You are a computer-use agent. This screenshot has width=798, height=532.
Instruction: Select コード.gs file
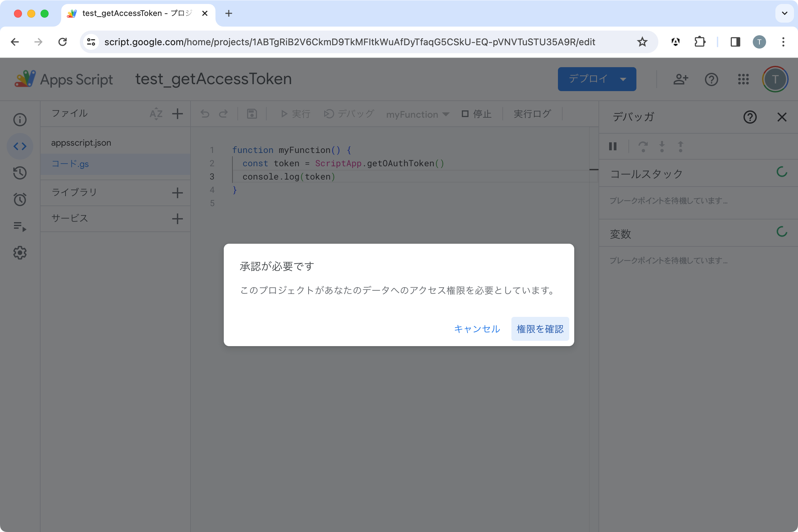pos(115,164)
